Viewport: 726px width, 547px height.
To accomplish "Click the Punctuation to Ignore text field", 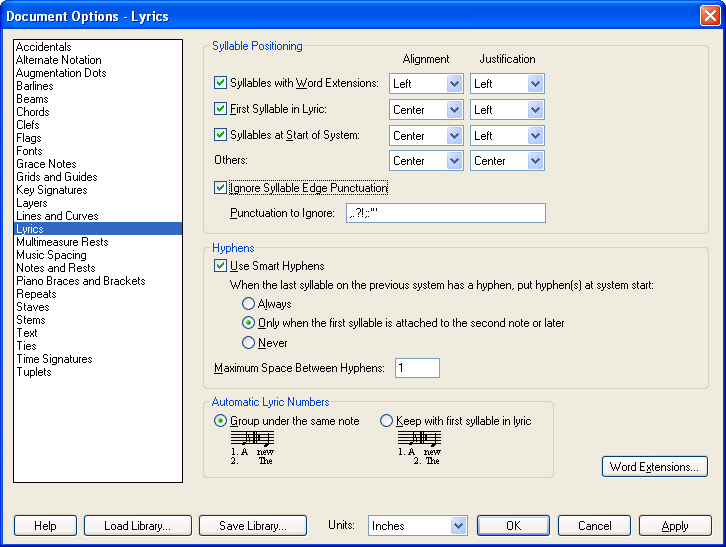I will click(443, 213).
